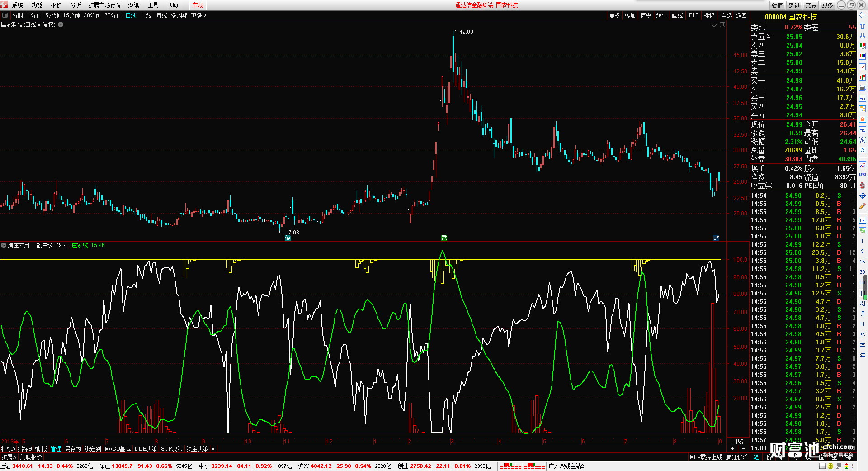The image size is (868, 471).
Task: Switch to 60分钟 period
Action: 113,15
